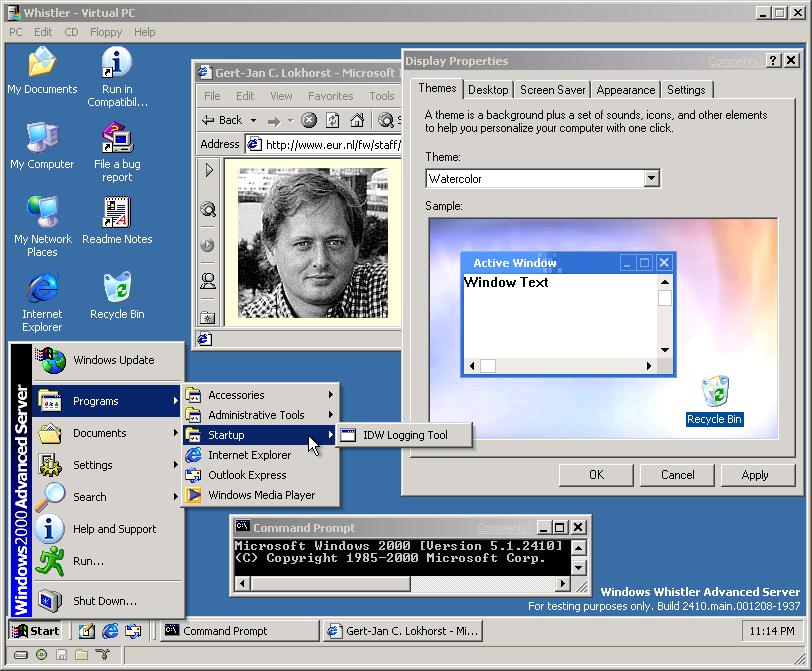Open Windows Media Player from the Programs menu

261,495
